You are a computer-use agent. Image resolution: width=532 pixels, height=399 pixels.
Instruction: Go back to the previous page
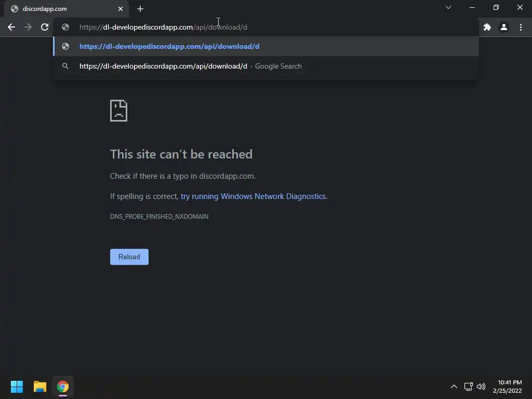coord(11,27)
